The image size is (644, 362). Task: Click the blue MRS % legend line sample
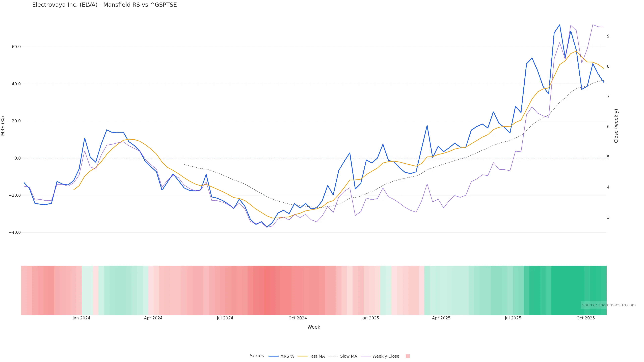273,356
